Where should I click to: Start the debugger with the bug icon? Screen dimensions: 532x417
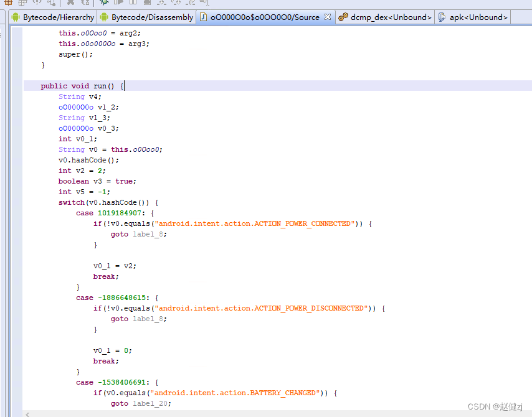pyautogui.click(x=104, y=2)
